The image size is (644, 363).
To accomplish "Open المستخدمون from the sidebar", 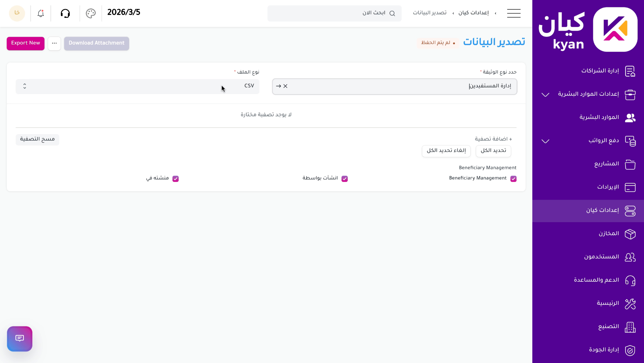I will (x=630, y=257).
